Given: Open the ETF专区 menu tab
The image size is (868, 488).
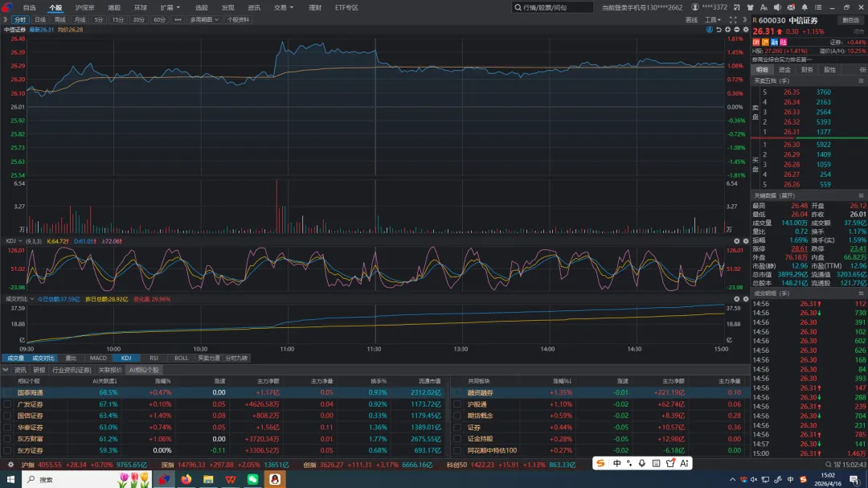Looking at the screenshot, I should (346, 7).
